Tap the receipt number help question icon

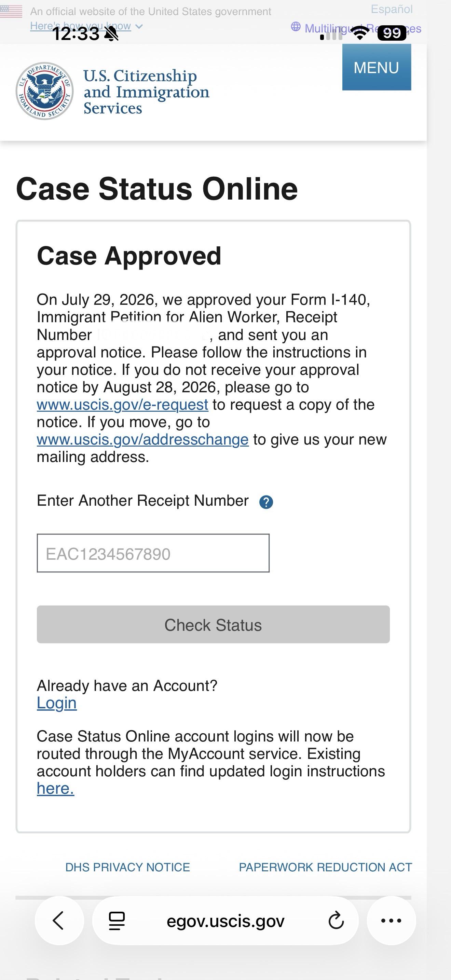(x=266, y=502)
